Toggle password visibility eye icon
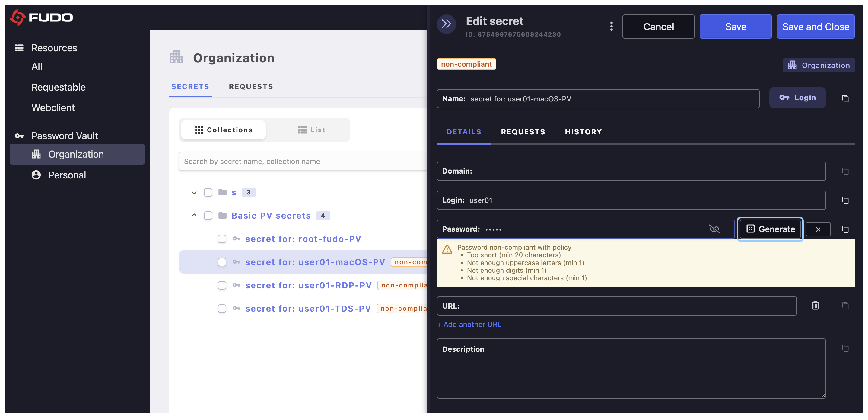The height and width of the screenshot is (420, 868). point(714,229)
